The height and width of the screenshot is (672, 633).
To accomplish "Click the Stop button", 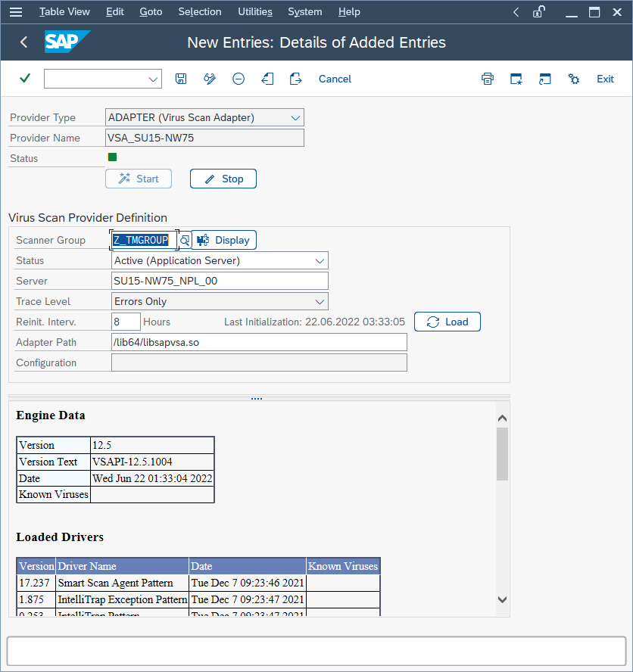I will click(x=223, y=179).
